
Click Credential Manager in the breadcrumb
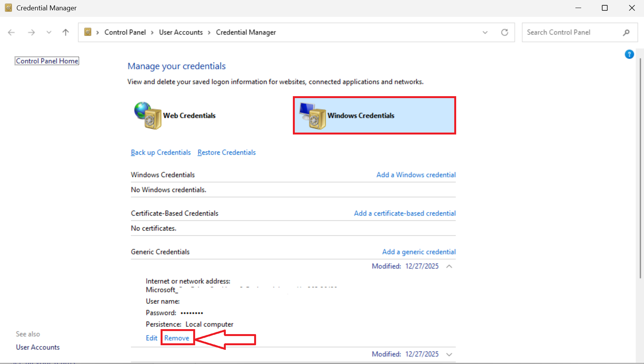246,33
